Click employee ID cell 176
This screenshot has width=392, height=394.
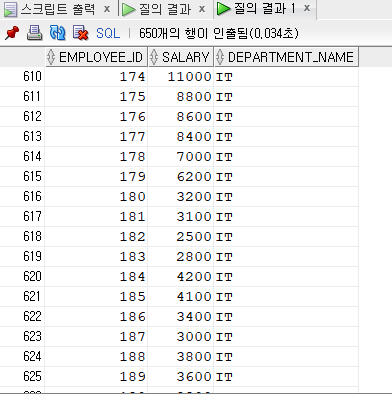[96, 117]
